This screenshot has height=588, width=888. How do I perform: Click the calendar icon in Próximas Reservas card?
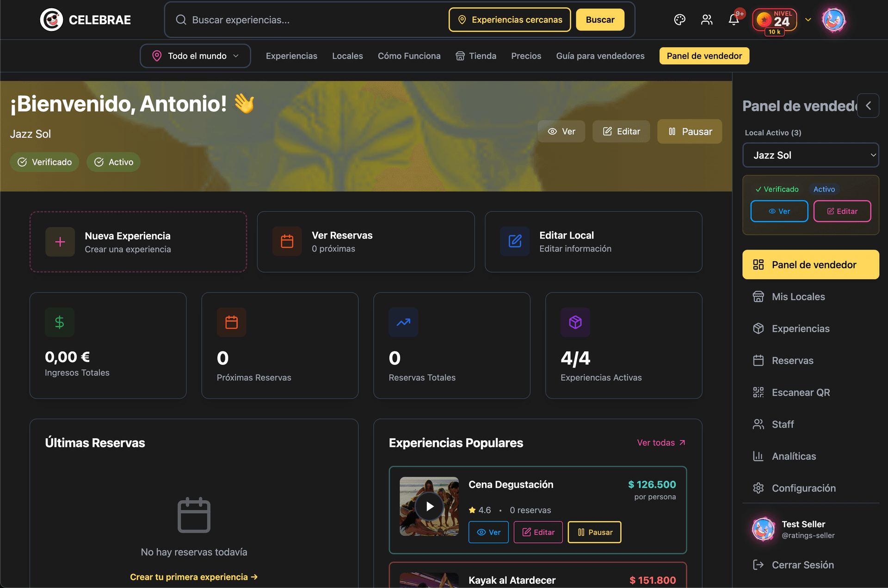tap(231, 322)
